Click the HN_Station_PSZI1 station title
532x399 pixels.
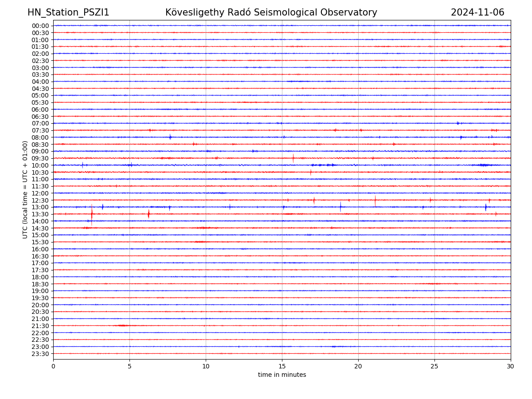[x=68, y=13]
